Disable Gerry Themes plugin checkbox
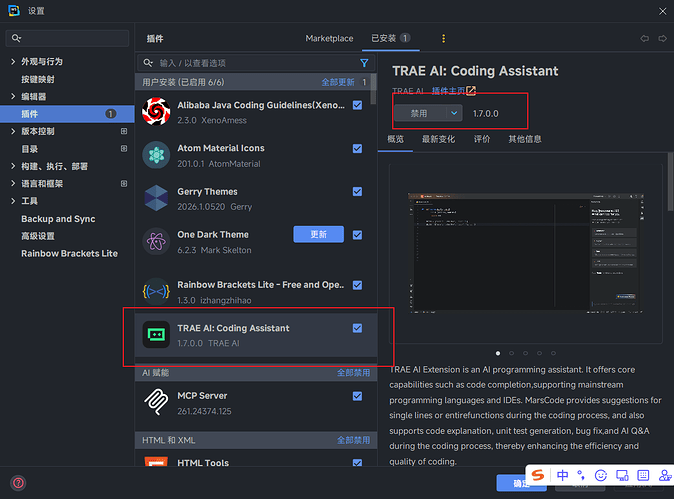The image size is (674, 499). click(357, 192)
